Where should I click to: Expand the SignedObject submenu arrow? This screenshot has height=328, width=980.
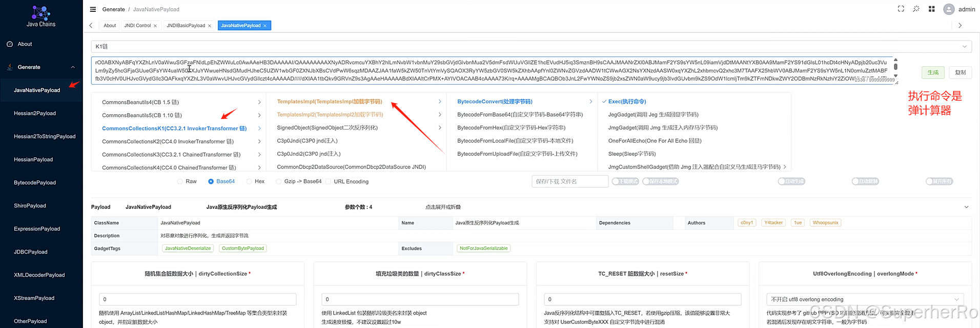click(x=440, y=128)
